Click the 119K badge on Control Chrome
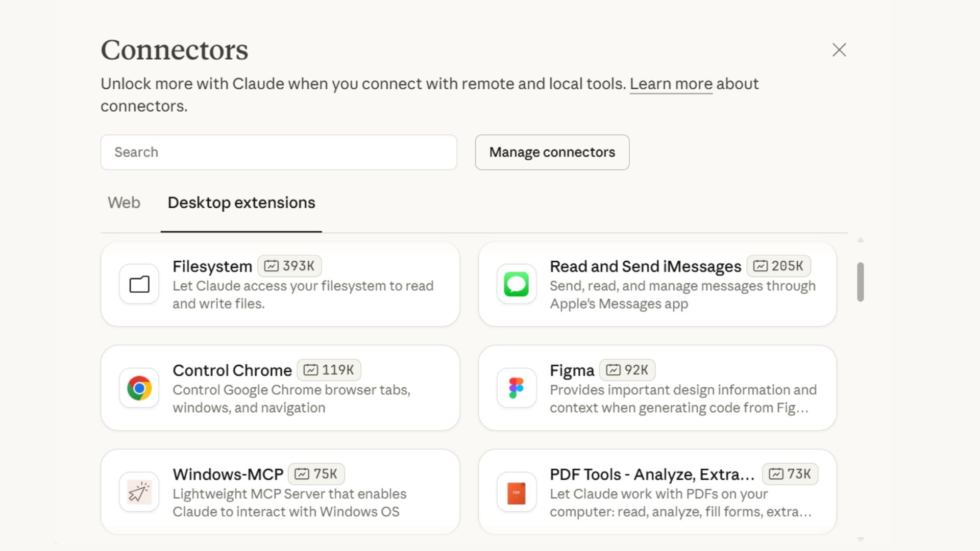Viewport: 980px width, 551px height. coord(329,370)
